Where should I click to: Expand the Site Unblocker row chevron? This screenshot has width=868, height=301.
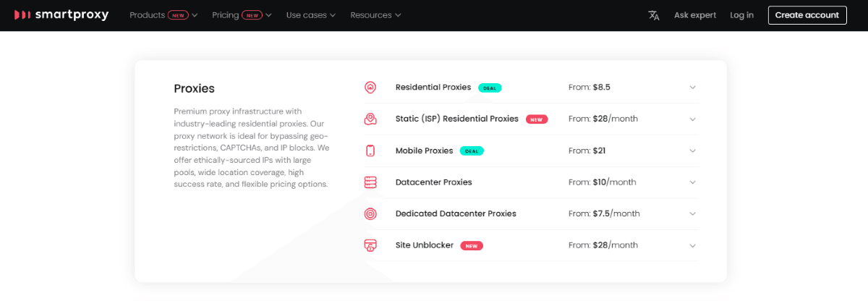click(692, 245)
